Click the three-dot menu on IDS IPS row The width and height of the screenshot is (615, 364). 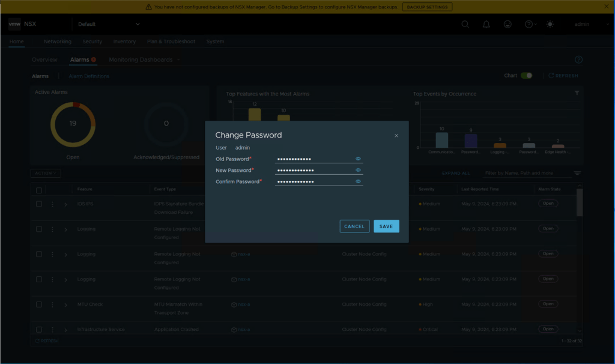52,204
